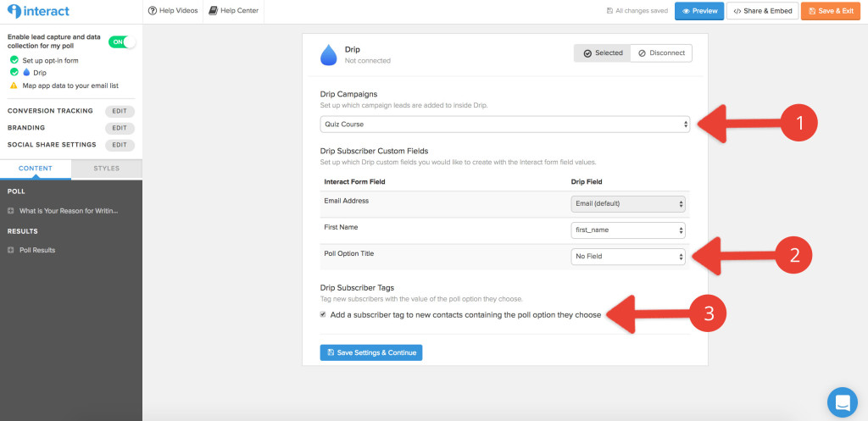Open Share & Embed
The height and width of the screenshot is (421, 868).
pyautogui.click(x=762, y=11)
